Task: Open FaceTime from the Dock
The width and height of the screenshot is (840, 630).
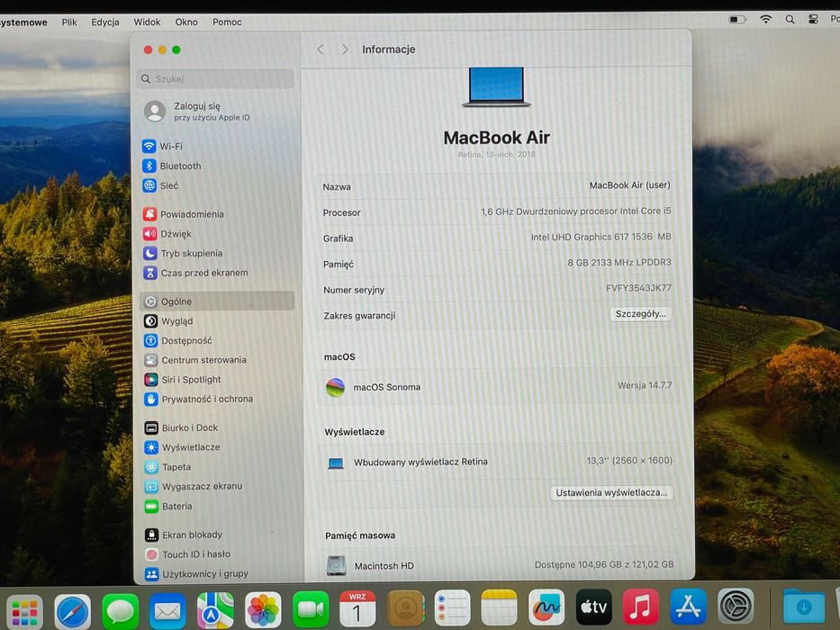Action: point(311,608)
